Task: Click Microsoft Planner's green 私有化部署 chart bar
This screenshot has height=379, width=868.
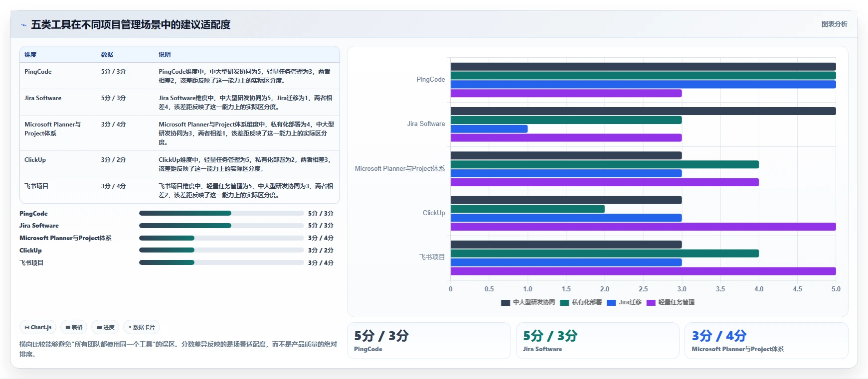Action: pos(605,164)
